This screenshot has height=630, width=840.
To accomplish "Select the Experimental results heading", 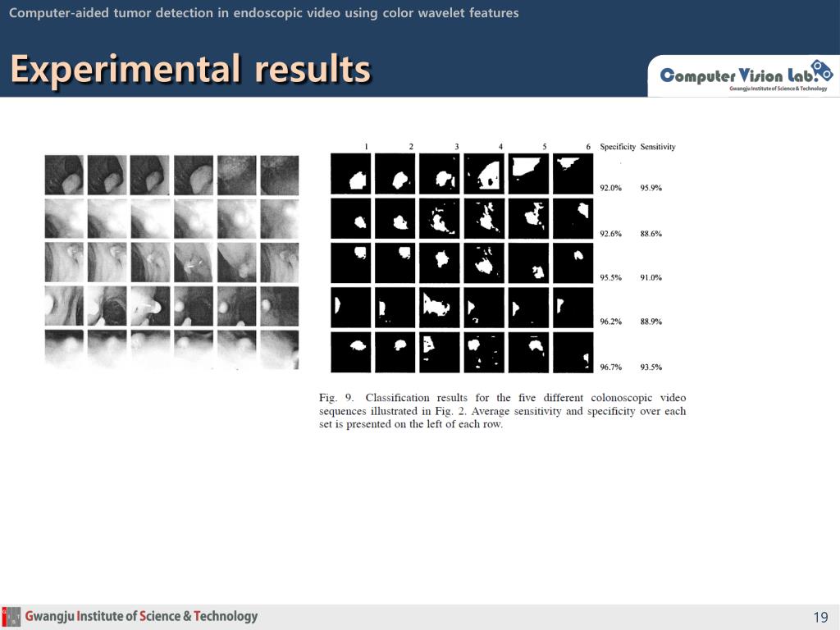I will (190, 69).
